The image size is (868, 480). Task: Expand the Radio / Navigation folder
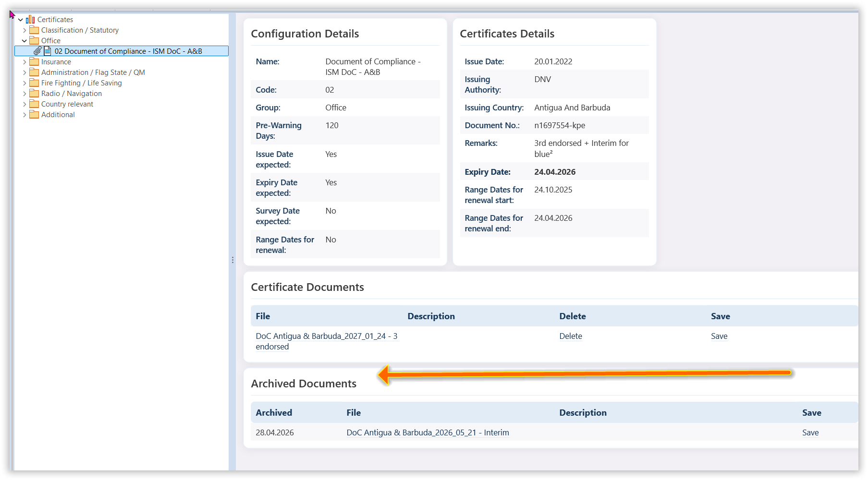pyautogui.click(x=24, y=94)
